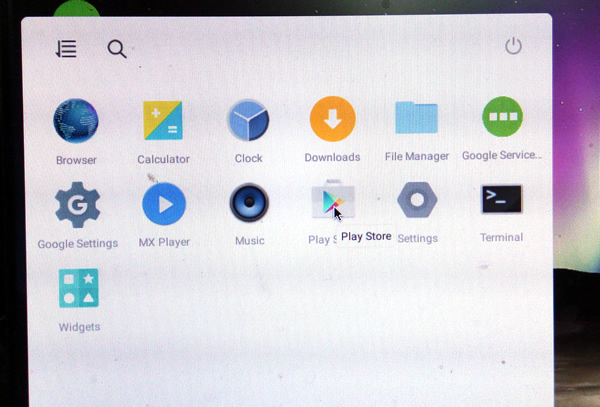Screen dimensions: 600x407
Task: Click the 'Google Service...' label text
Action: pos(502,155)
